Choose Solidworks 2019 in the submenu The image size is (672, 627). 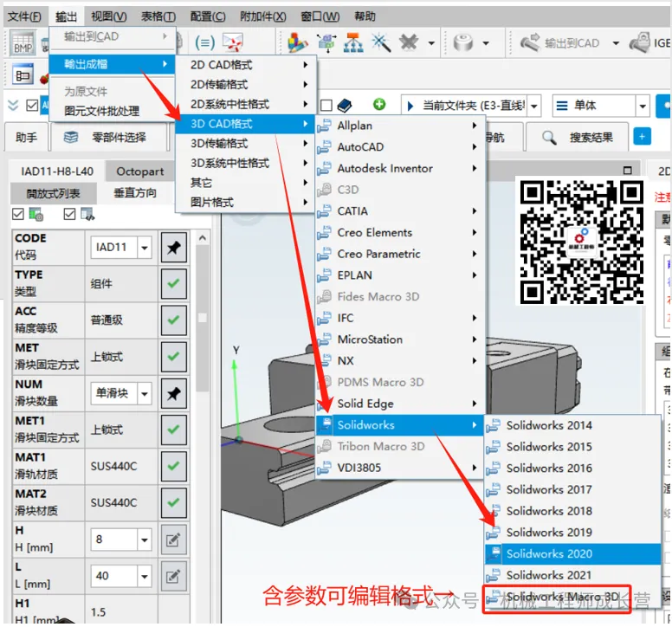click(572, 533)
